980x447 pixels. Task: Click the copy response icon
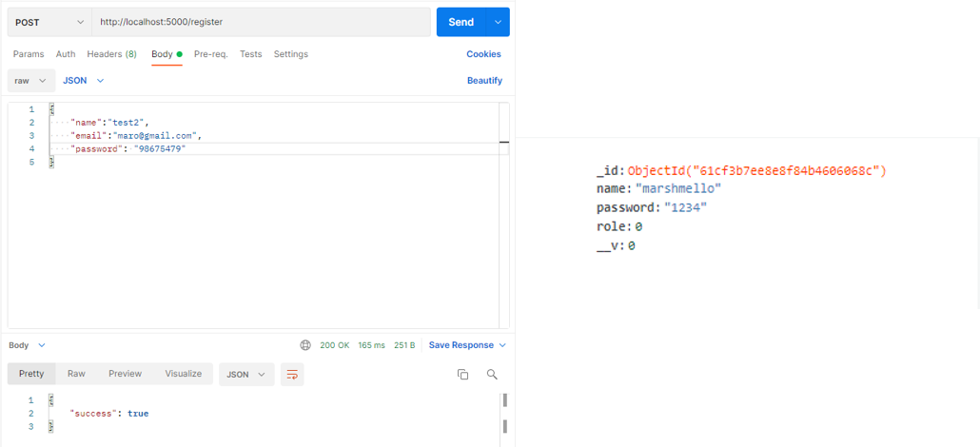pyautogui.click(x=463, y=375)
